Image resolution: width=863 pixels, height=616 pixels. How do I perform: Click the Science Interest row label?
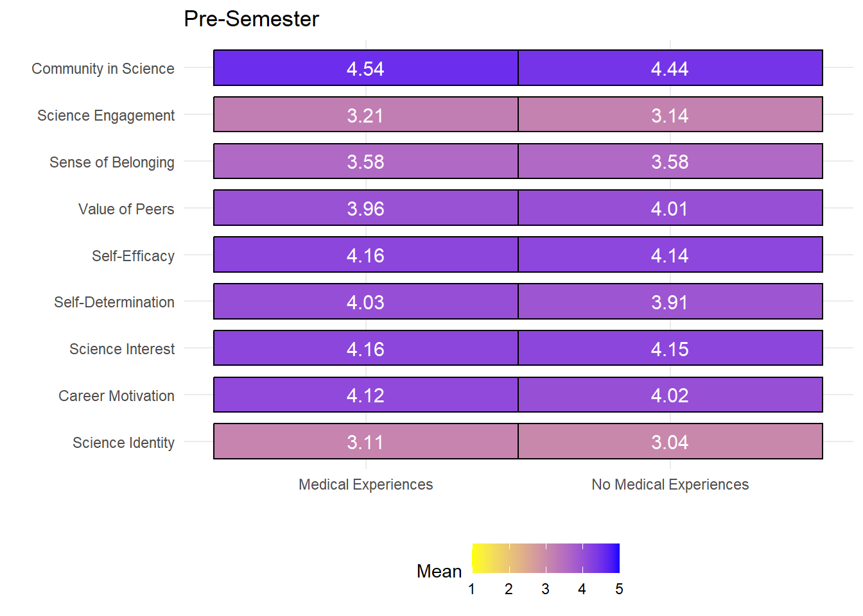tap(122, 349)
